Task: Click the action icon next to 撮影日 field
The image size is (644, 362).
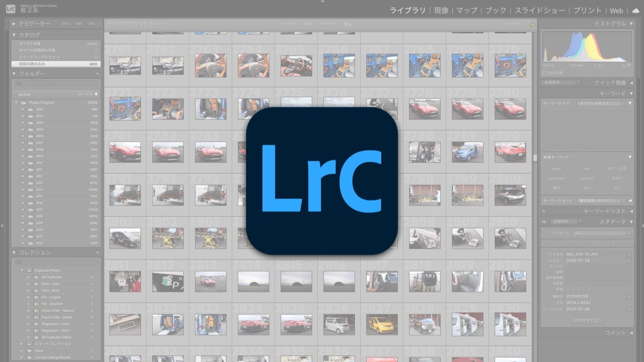Action: point(629,297)
